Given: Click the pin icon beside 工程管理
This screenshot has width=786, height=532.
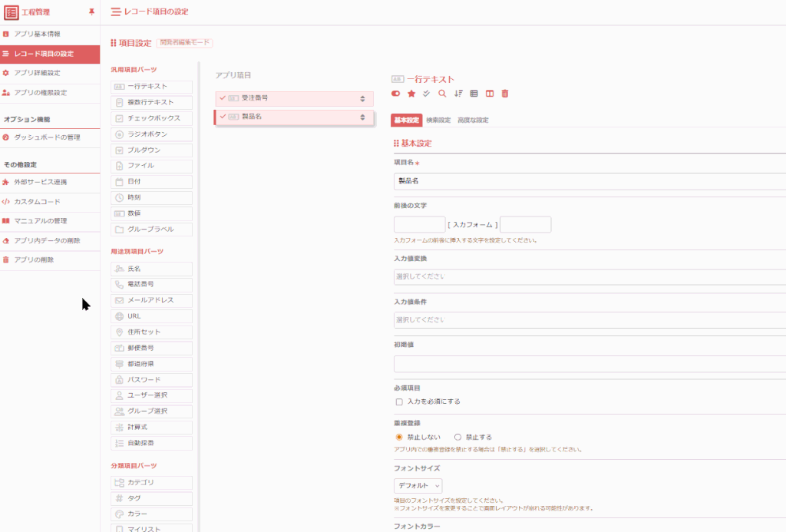Looking at the screenshot, I should coord(92,12).
